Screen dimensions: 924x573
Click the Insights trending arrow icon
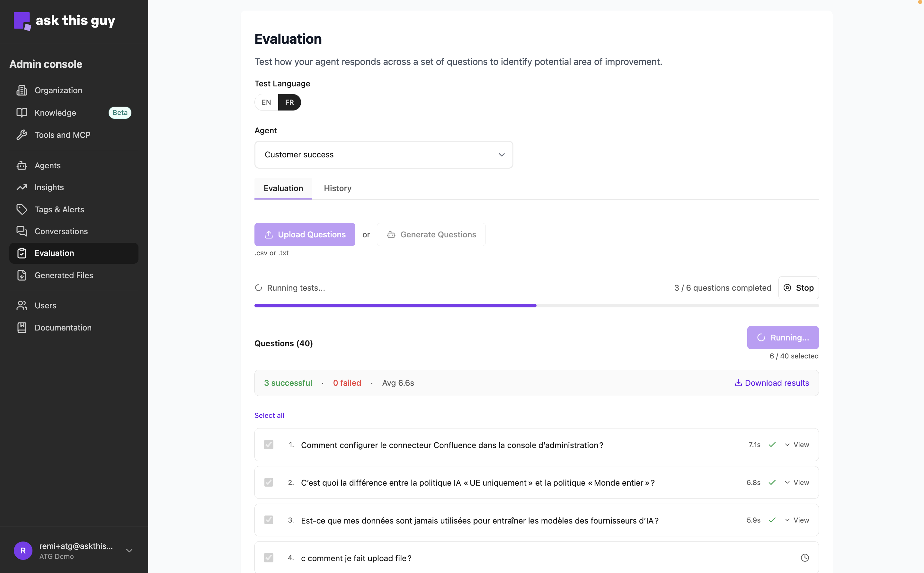22,187
